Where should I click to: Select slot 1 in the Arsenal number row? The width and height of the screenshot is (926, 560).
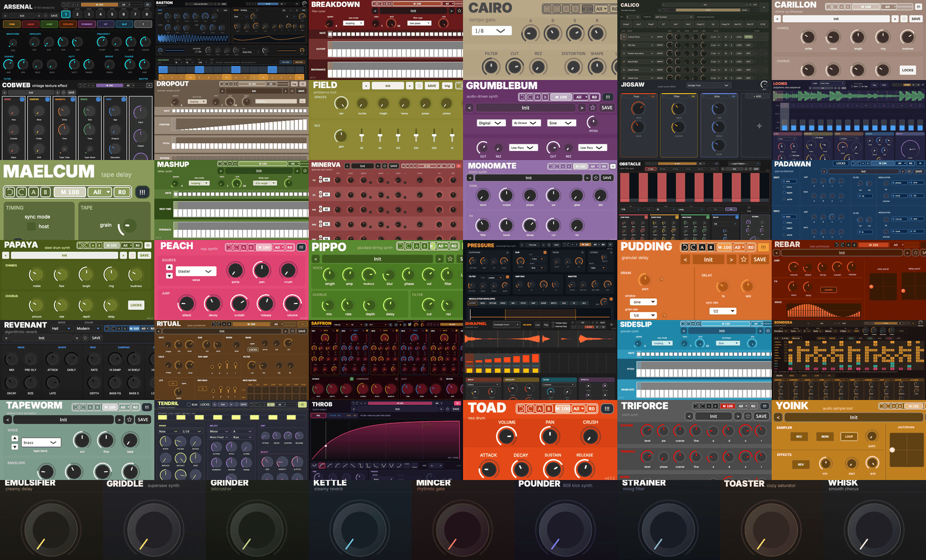tap(66, 14)
